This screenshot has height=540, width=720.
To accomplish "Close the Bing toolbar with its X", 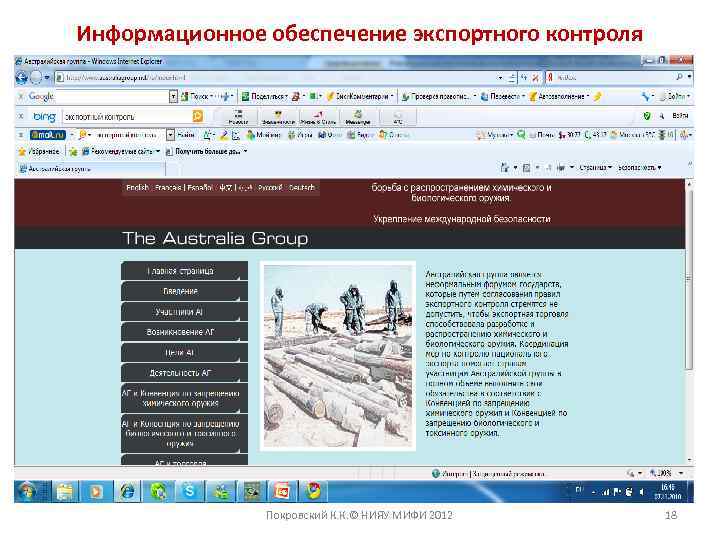I will [x=21, y=116].
